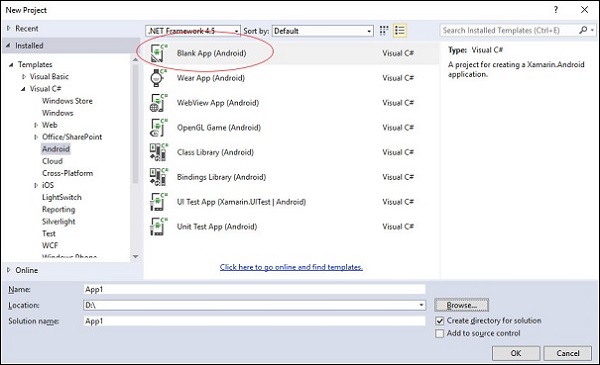The width and height of the screenshot is (600, 365).
Task: Select the Unit Test App (Android) icon
Action: pos(158,226)
